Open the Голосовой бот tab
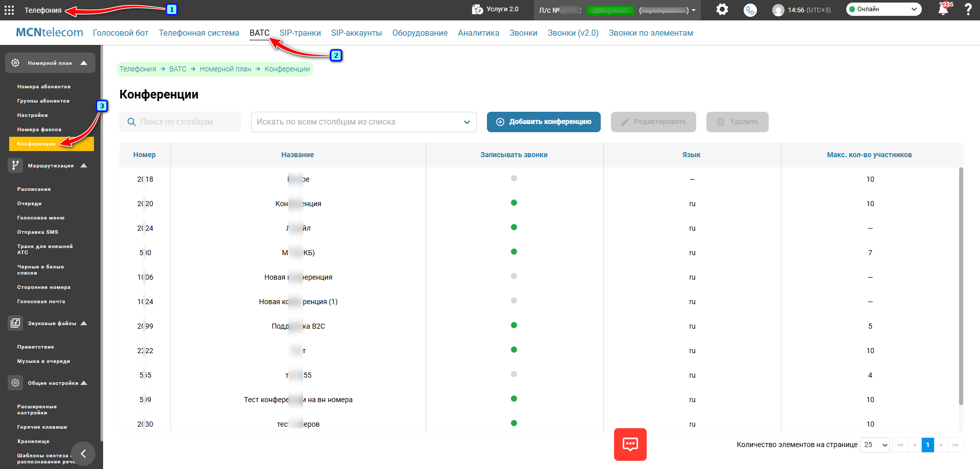The image size is (980, 469). [120, 33]
